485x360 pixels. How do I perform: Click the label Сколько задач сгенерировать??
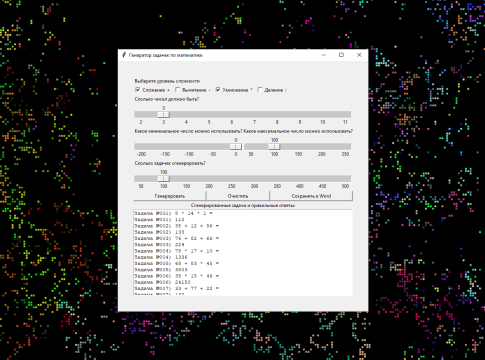click(x=170, y=163)
